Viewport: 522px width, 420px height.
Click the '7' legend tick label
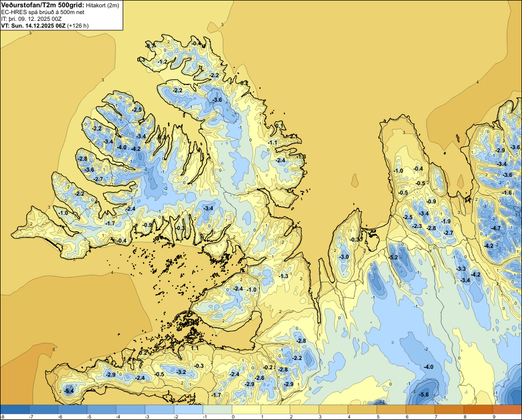pyautogui.click(x=436, y=417)
